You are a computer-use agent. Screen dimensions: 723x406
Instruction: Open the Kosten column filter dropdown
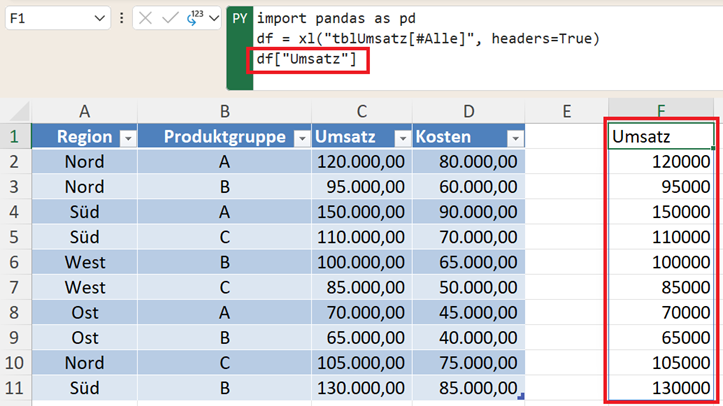(x=515, y=138)
